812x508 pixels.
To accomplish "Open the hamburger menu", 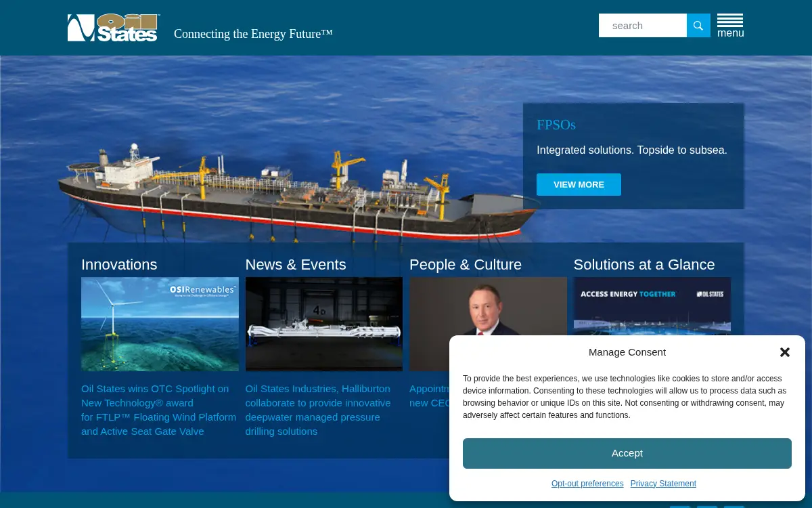I will point(730,26).
